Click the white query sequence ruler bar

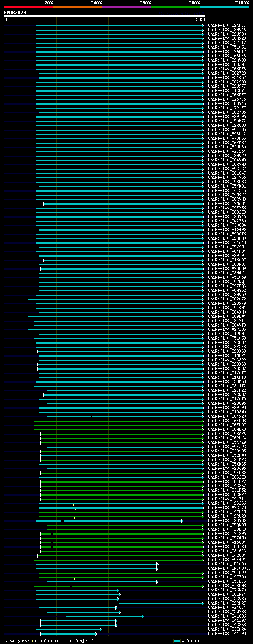(x=104, y=17)
